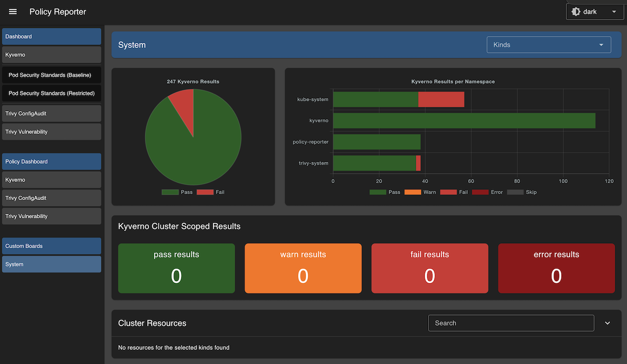Click the error results card
Viewport: 627px width, 364px height.
point(556,269)
